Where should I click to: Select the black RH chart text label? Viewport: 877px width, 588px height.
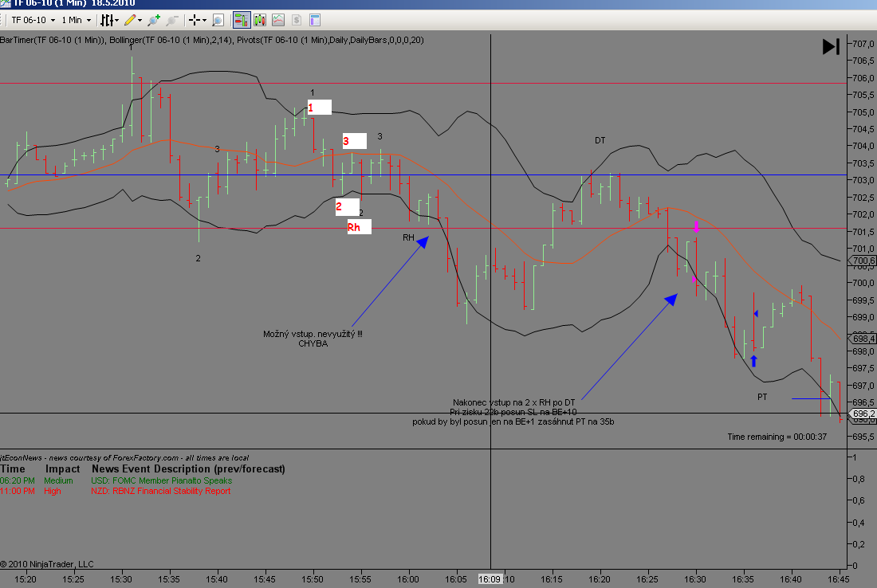[x=408, y=237]
